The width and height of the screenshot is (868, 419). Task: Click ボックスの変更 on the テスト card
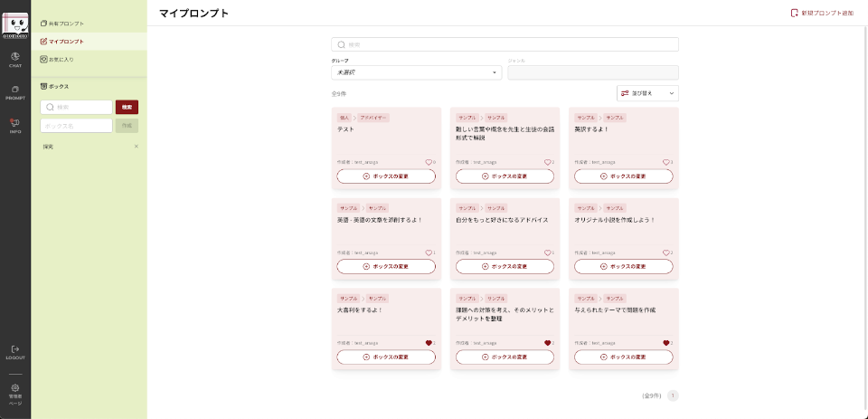click(x=386, y=176)
